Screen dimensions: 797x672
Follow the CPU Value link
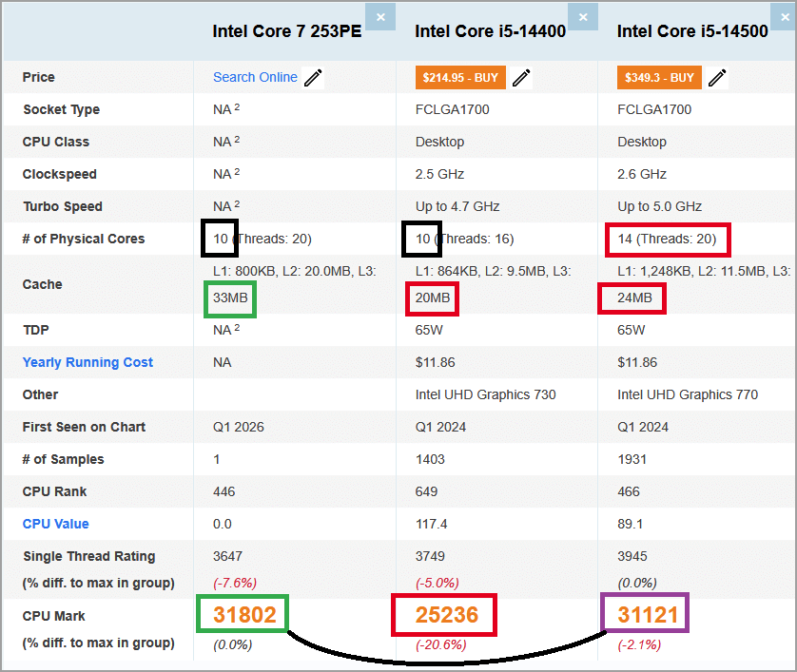(55, 524)
